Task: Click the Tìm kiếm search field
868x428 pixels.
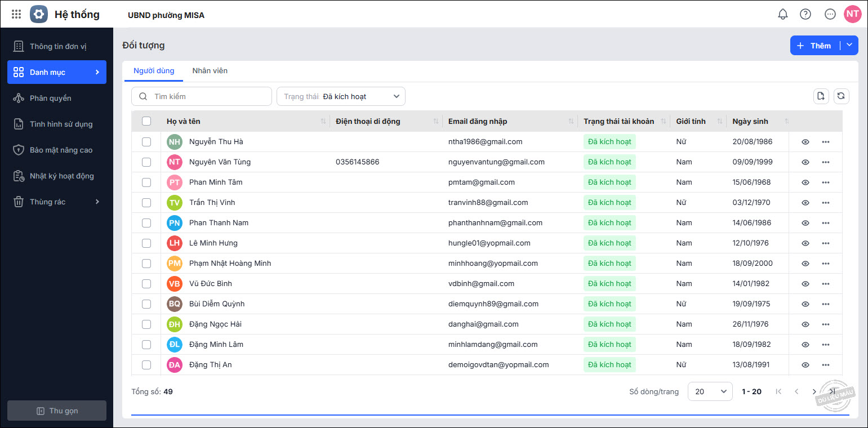Action: coord(202,96)
